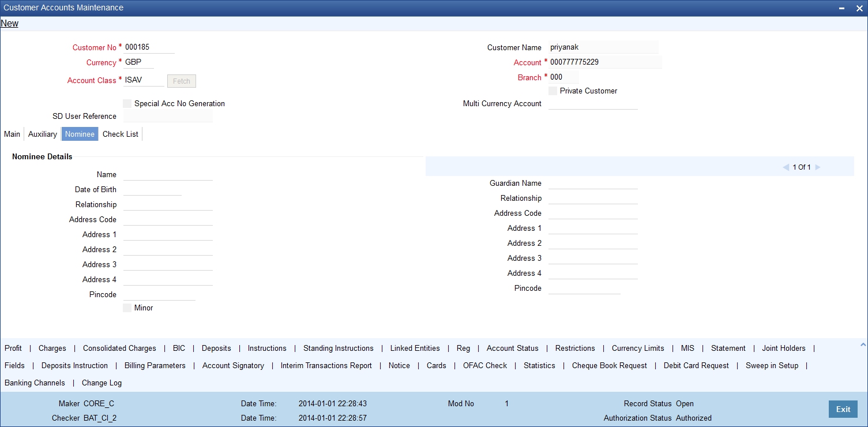This screenshot has width=868, height=427.
Task: Open the Statement link
Action: tap(728, 348)
